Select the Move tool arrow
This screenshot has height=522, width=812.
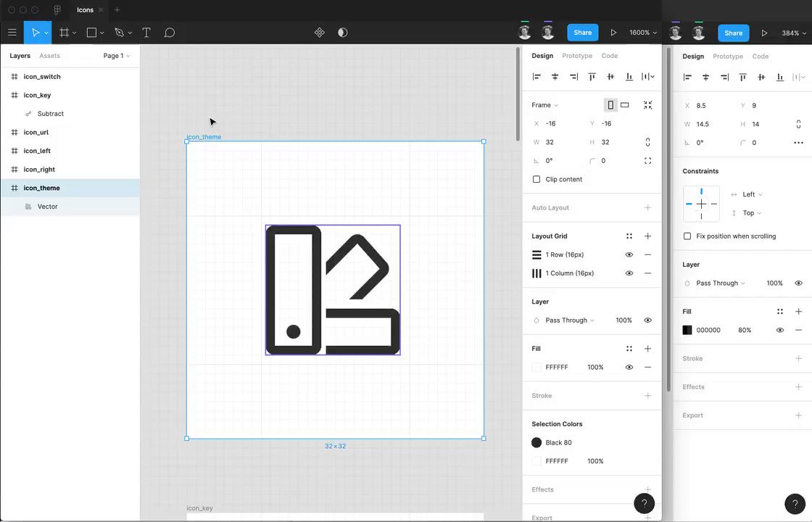[36, 33]
